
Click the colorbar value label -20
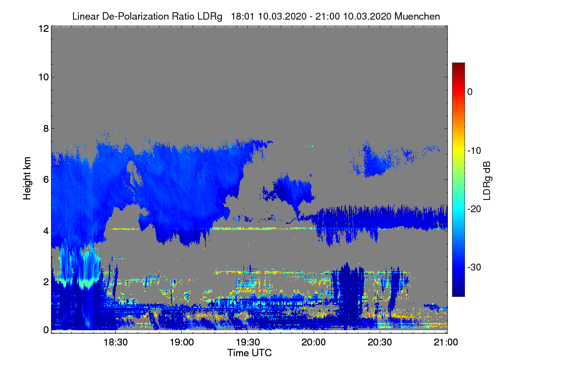474,209
